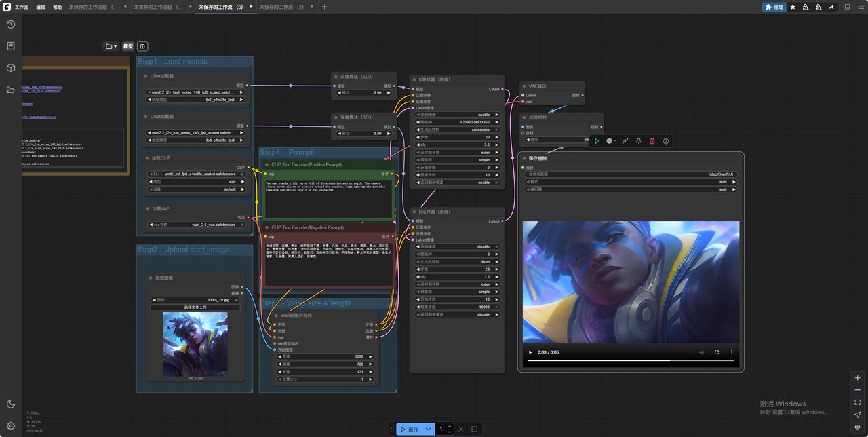Screen dimensions: 868x437
Task: Run selected node with green play icon
Action: [597, 141]
